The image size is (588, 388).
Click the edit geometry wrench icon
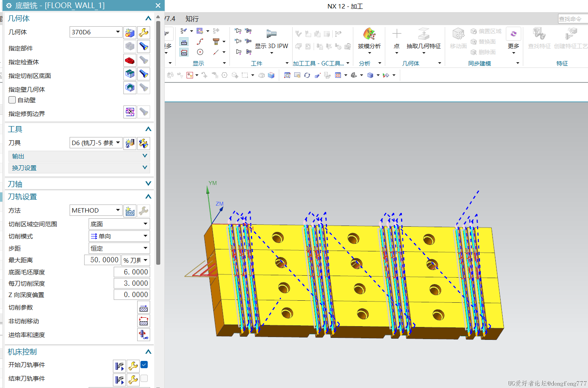pyautogui.click(x=144, y=32)
